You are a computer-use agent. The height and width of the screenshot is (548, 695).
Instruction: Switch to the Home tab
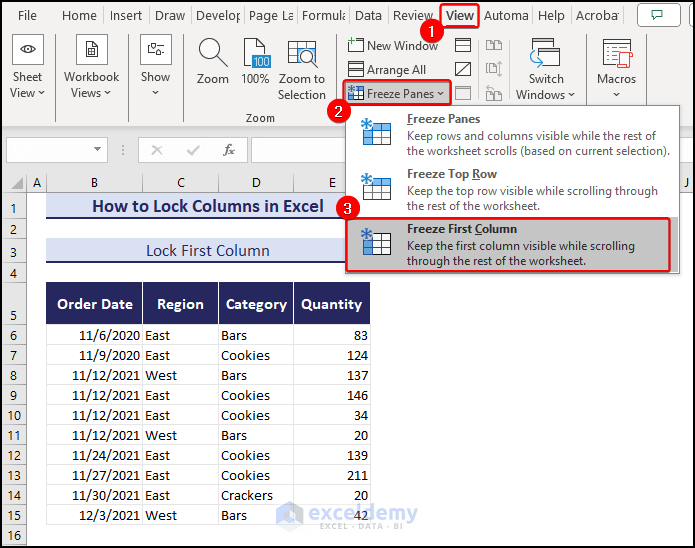pyautogui.click(x=79, y=16)
